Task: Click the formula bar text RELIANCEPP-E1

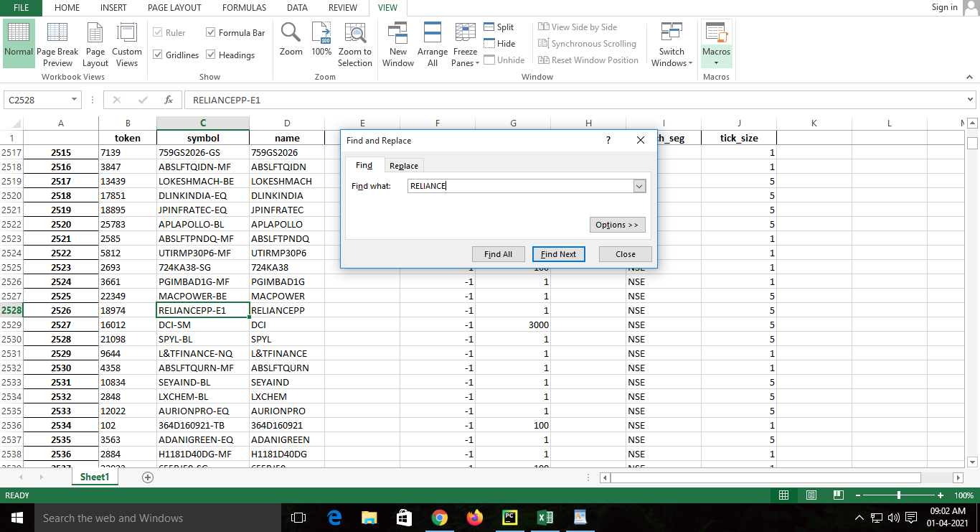Action: (226, 101)
